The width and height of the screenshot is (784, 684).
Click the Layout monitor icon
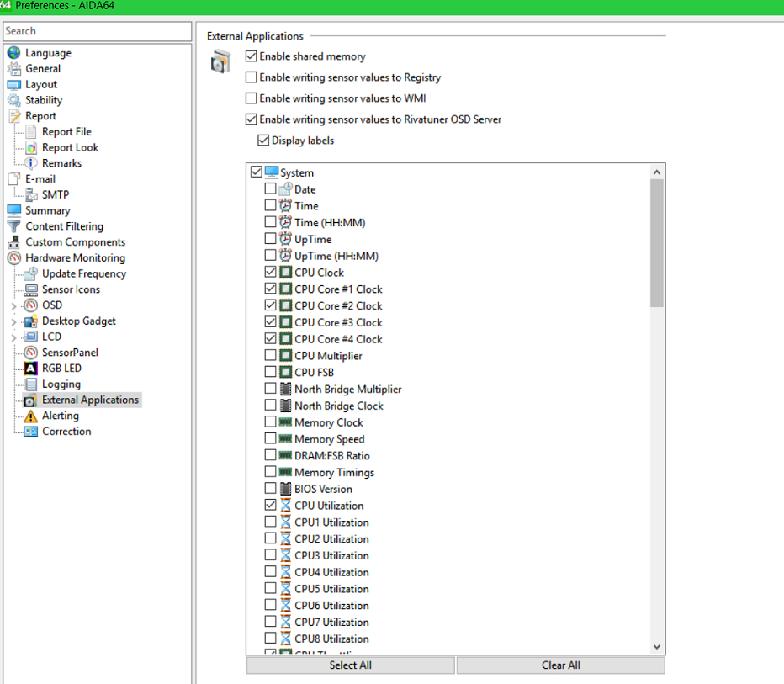point(14,84)
